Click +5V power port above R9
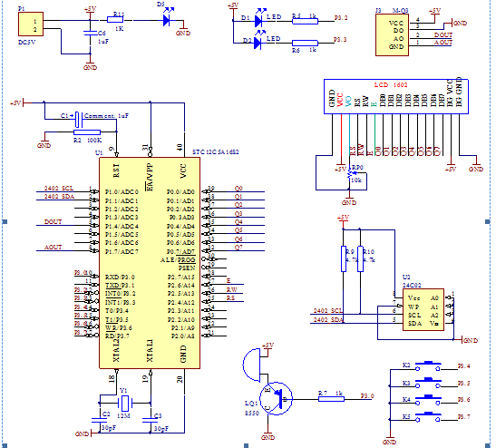Screen dimensions: 496x448 343,221
